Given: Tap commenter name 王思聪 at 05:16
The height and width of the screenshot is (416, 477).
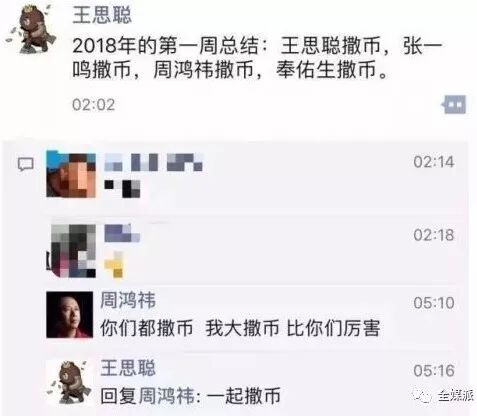Looking at the screenshot, I should (128, 368).
